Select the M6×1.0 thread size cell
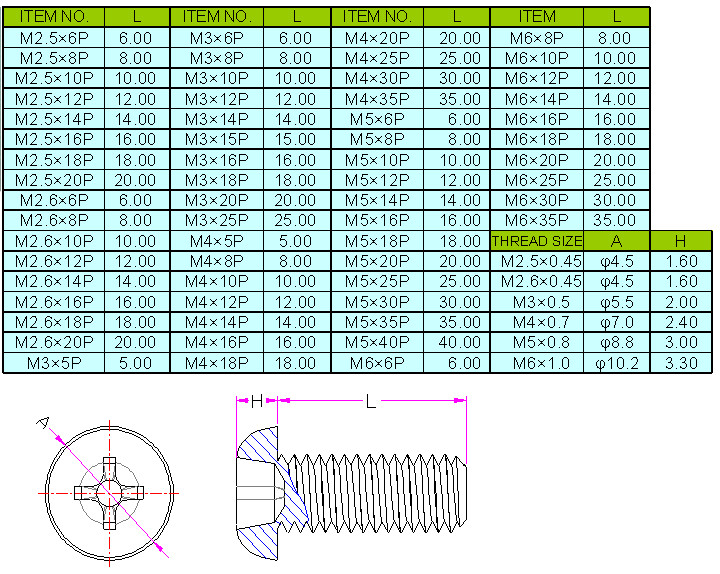The image size is (720, 574). [537, 363]
